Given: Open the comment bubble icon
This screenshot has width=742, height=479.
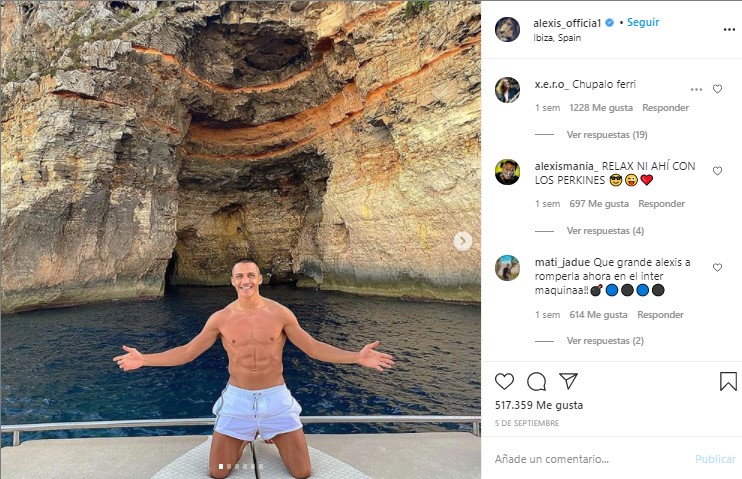Looking at the screenshot, I should (537, 381).
